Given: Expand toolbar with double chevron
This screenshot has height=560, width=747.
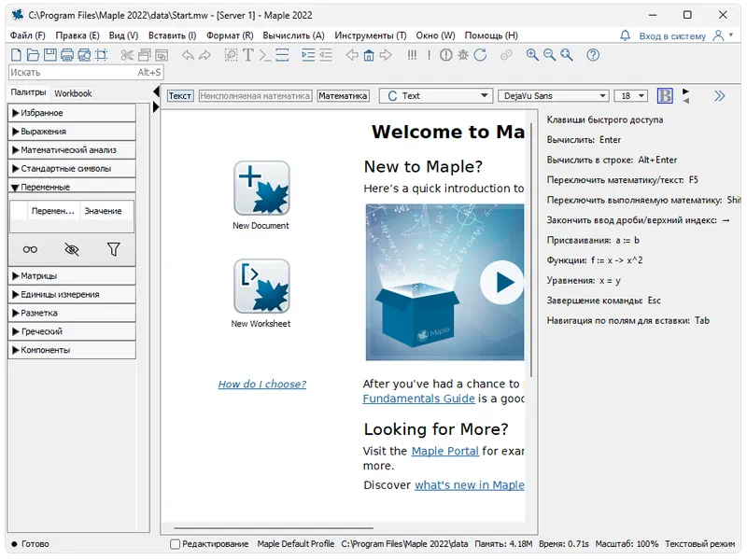Looking at the screenshot, I should pos(719,96).
